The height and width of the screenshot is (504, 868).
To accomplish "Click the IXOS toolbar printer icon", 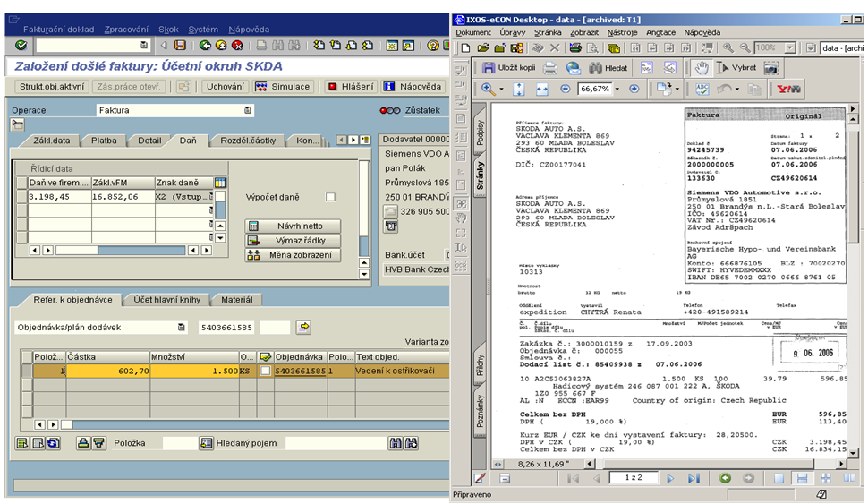I will tap(575, 47).
